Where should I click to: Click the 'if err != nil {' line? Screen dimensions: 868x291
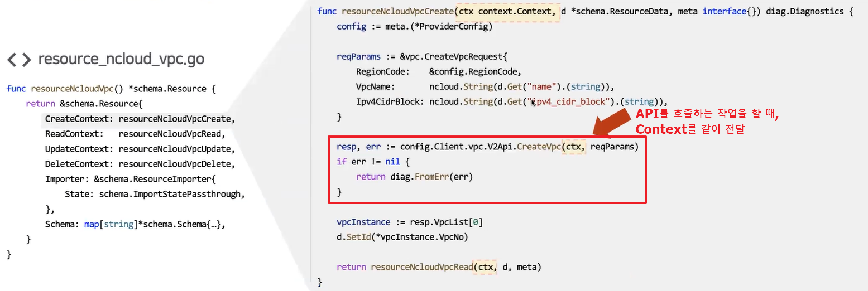coord(373,162)
